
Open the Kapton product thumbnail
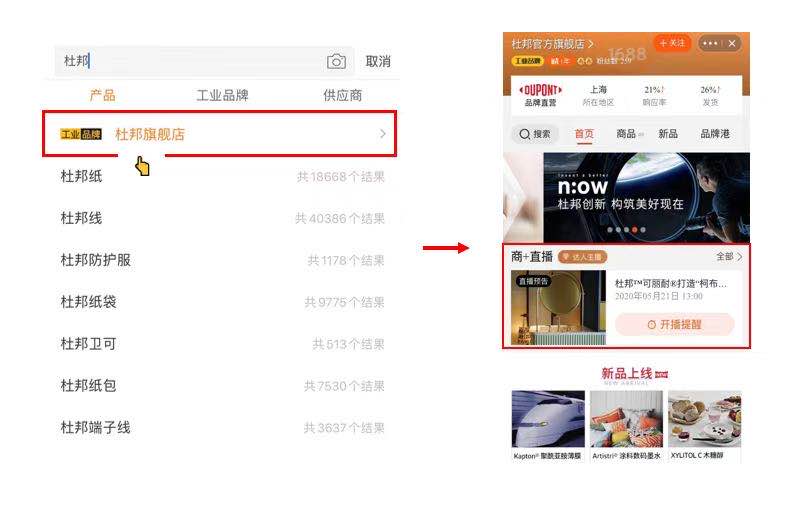[548, 419]
